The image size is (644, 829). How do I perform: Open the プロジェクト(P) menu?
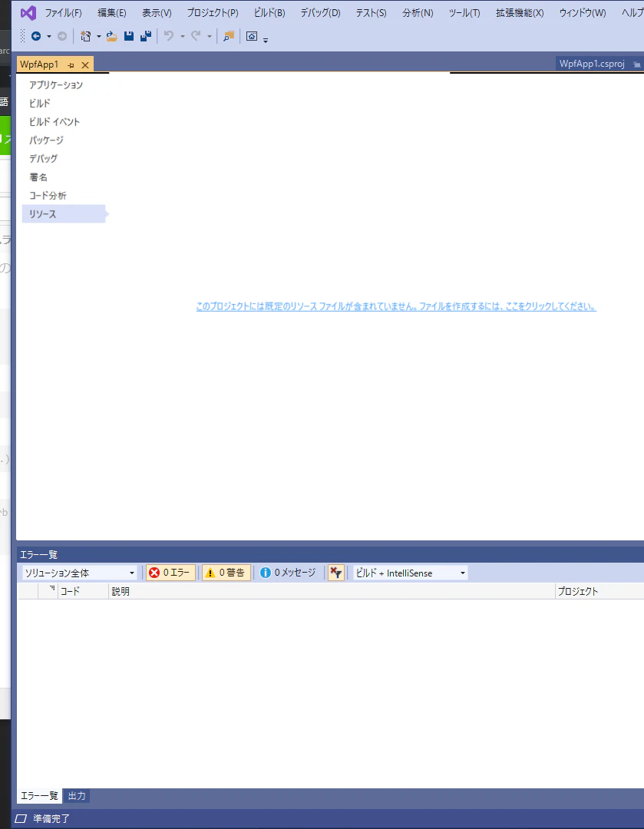click(x=213, y=13)
